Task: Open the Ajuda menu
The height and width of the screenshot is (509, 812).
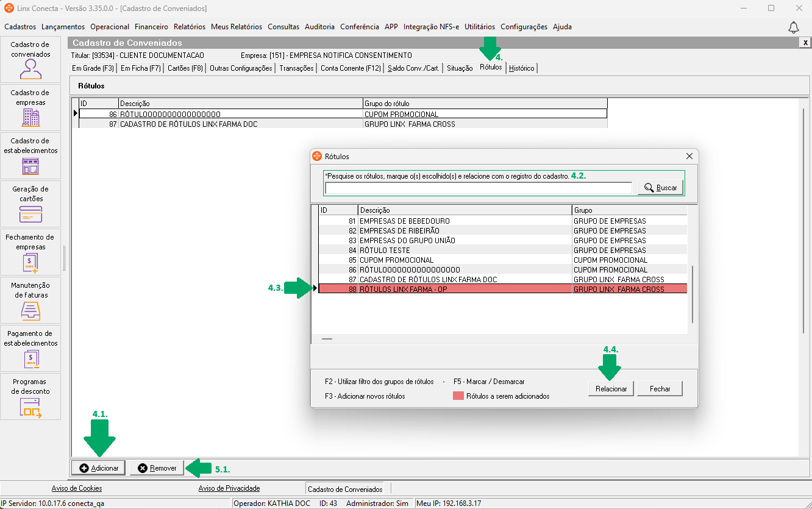Action: tap(562, 27)
